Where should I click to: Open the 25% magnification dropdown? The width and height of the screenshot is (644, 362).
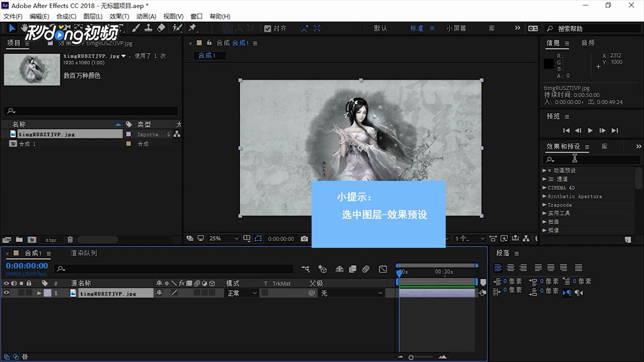pos(224,239)
